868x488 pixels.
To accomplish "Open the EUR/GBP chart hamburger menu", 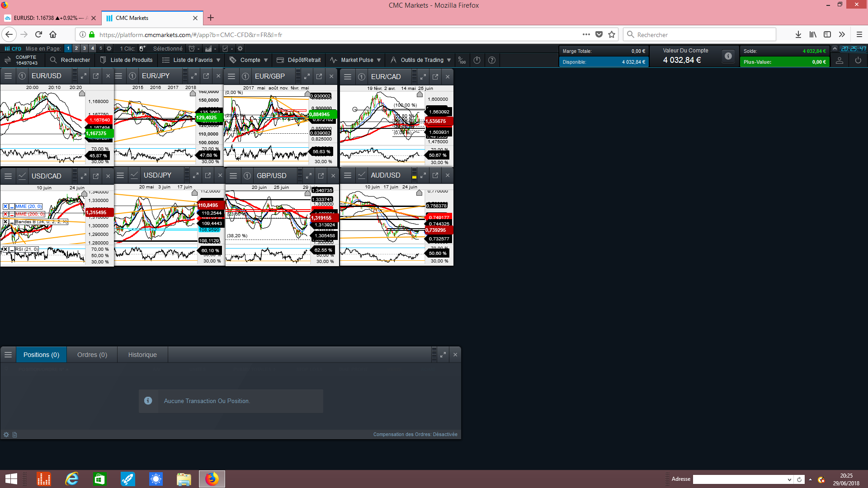I will click(231, 76).
